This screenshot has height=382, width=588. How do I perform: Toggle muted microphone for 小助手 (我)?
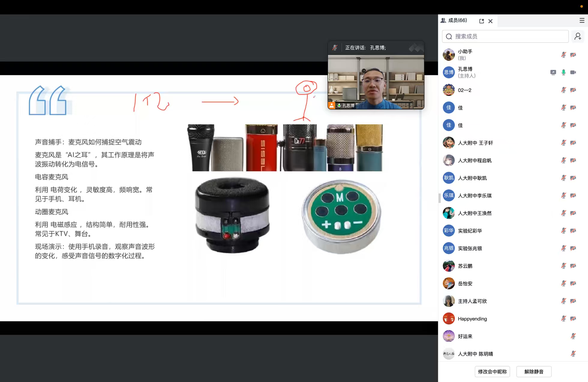(x=563, y=55)
